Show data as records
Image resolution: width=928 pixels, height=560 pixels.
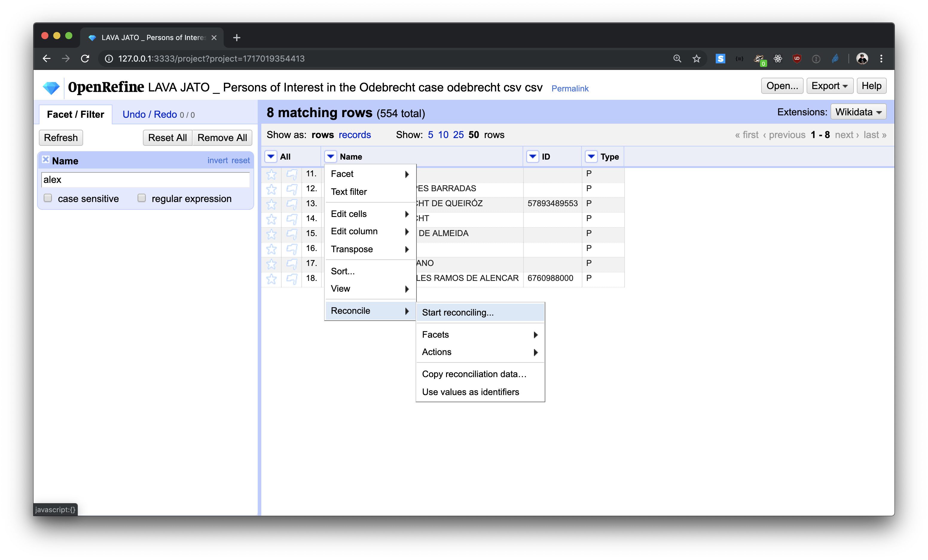[354, 135]
